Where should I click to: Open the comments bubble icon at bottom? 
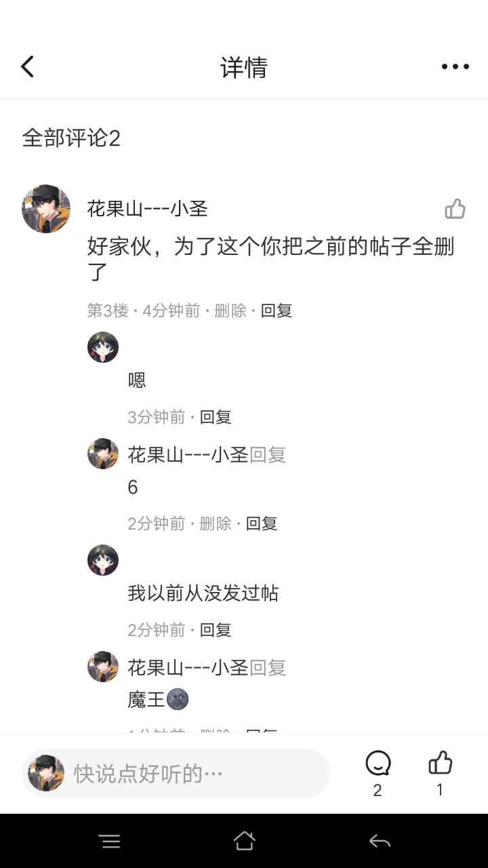[378, 764]
